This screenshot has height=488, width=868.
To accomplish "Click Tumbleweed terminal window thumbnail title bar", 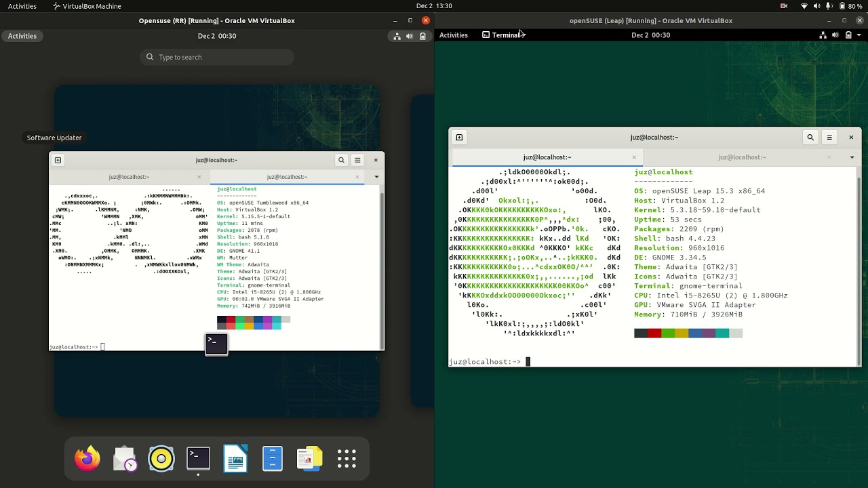I will (x=216, y=160).
